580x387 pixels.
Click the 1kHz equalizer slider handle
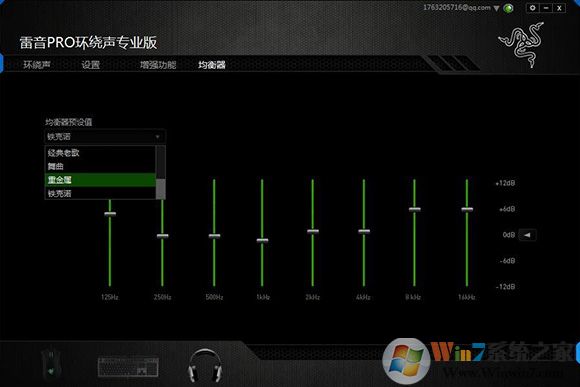tap(262, 240)
